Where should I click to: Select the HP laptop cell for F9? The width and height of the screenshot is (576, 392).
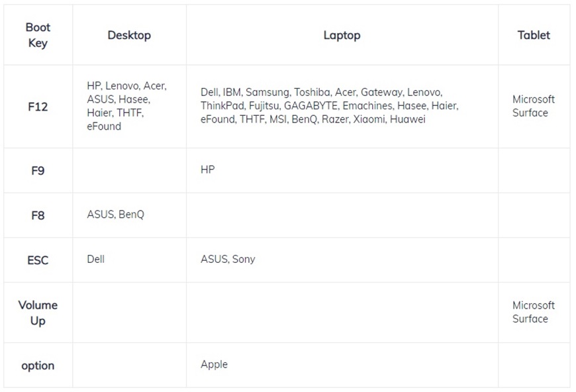208,170
